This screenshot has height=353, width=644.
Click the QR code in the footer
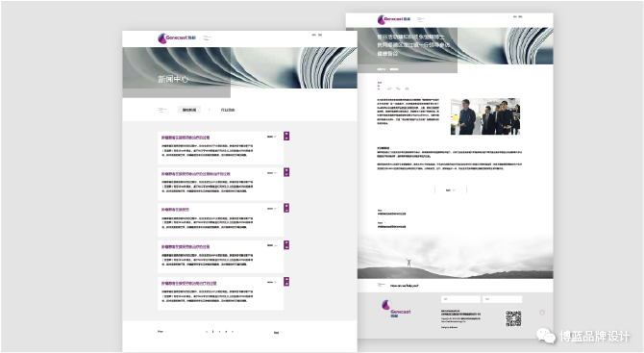pyautogui.click(x=513, y=318)
